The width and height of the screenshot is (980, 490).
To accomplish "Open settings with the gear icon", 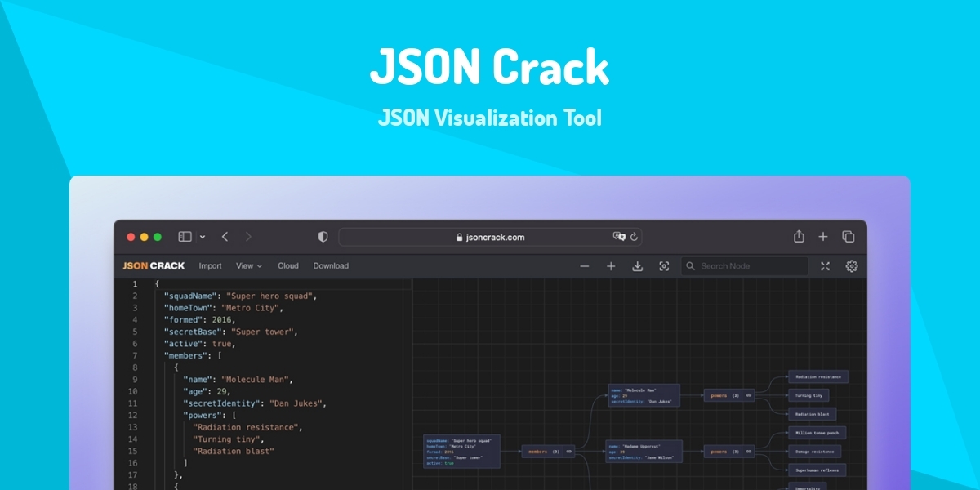I will (852, 266).
